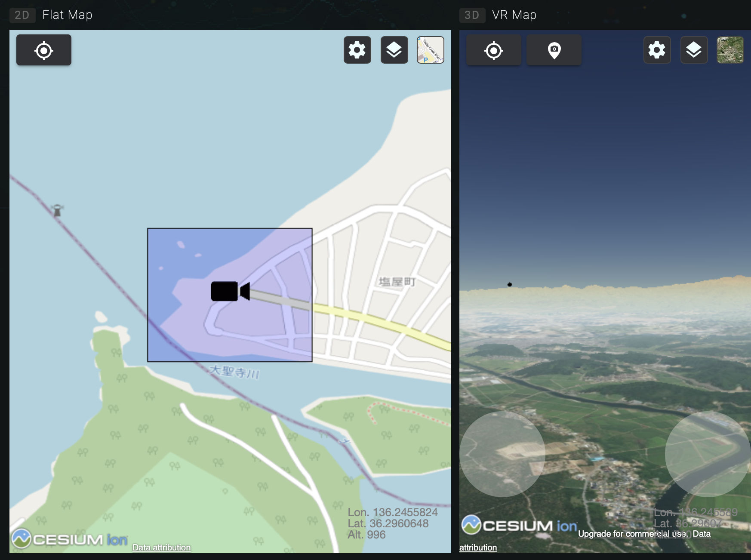Open the VR Map satellite imagery picker
This screenshot has height=560, width=751.
click(730, 50)
